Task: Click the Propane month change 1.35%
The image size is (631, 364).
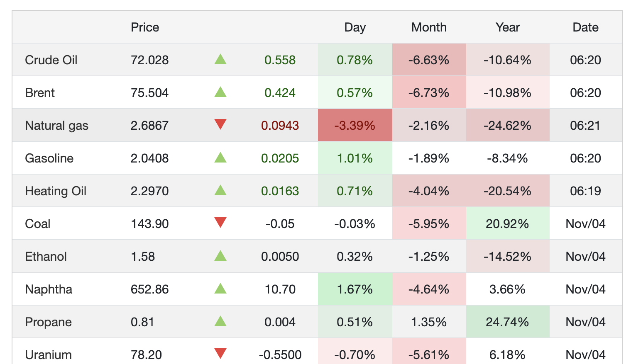Action: (x=429, y=322)
